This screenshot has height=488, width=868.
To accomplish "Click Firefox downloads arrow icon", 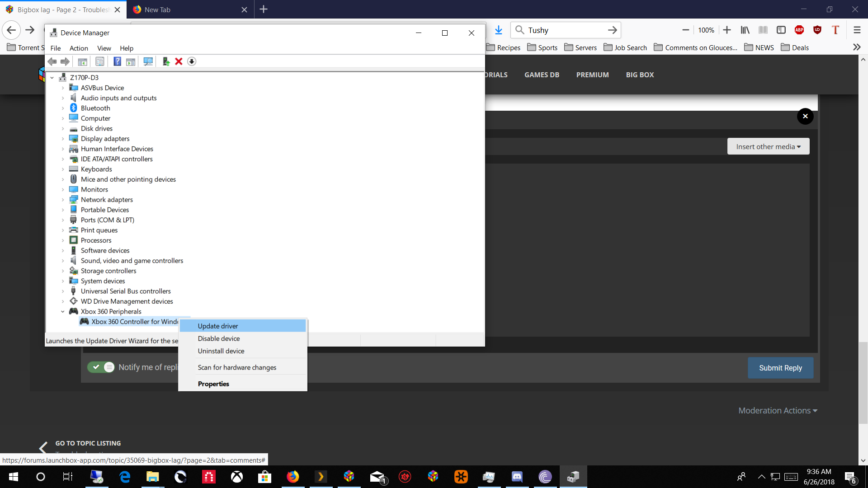I will (x=498, y=30).
